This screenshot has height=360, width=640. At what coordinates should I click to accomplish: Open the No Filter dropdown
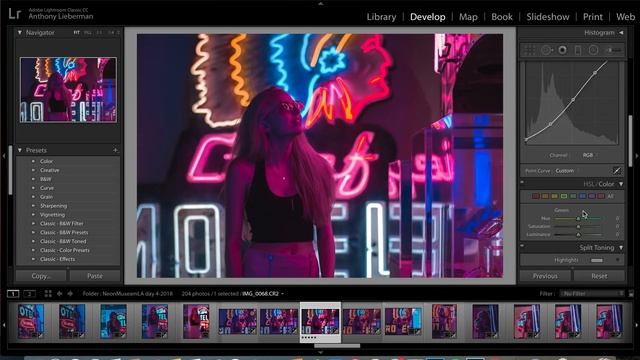(x=593, y=293)
